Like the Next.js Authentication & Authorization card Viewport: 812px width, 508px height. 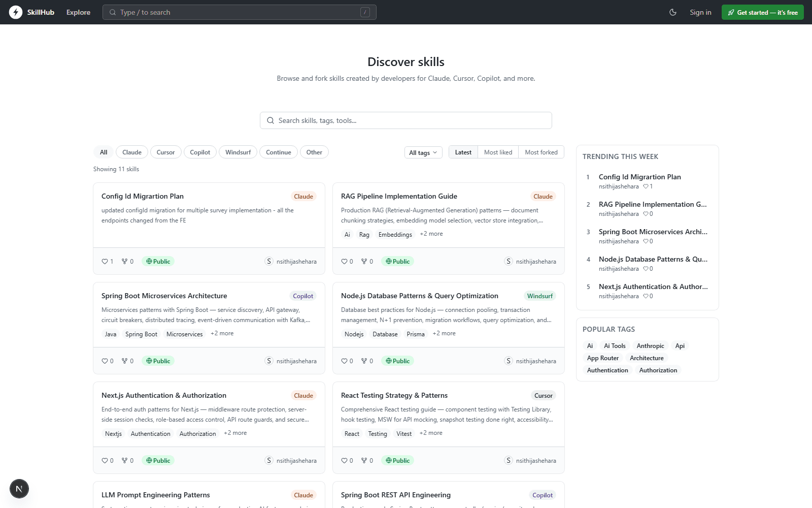[105, 461]
